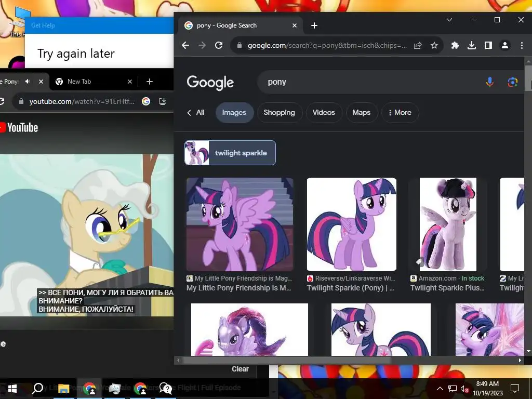Viewport: 532px width, 399px height.
Task: Select the Videos filter tab
Action: pyautogui.click(x=324, y=112)
